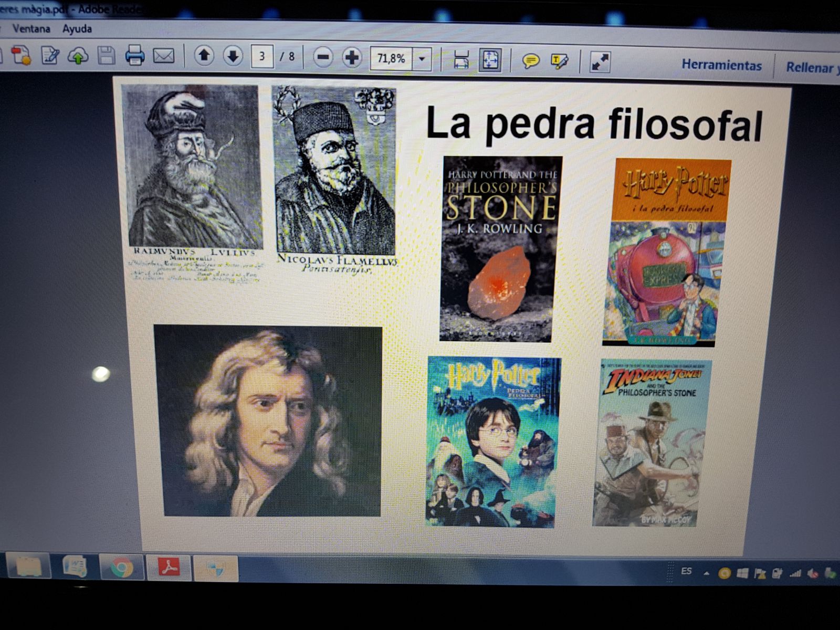Open the Rellenar y firmar panel
840x630 pixels.
(x=812, y=68)
